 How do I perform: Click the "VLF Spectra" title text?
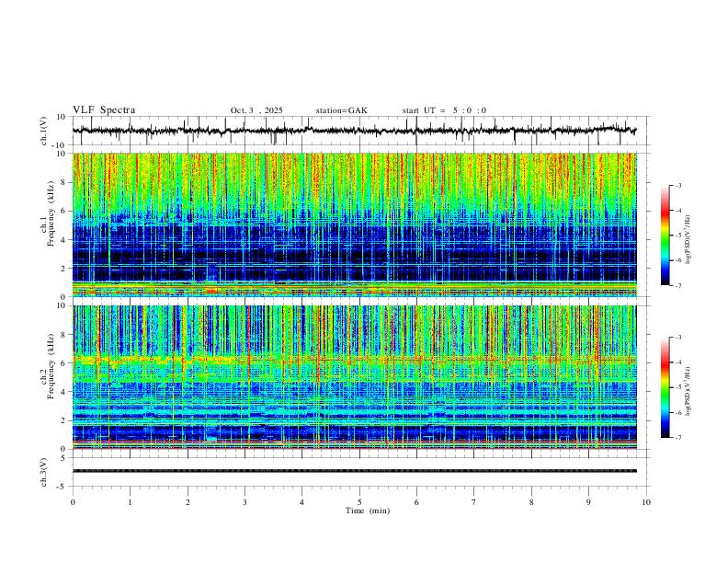(x=104, y=110)
